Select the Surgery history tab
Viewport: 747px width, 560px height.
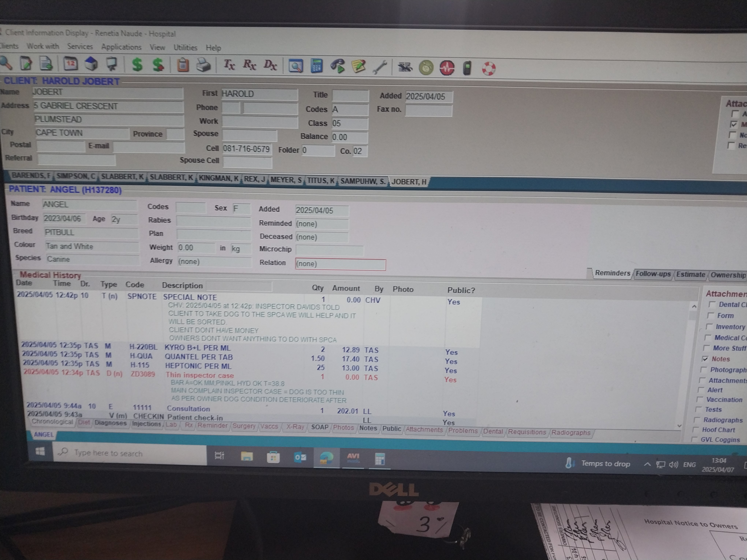click(x=244, y=426)
